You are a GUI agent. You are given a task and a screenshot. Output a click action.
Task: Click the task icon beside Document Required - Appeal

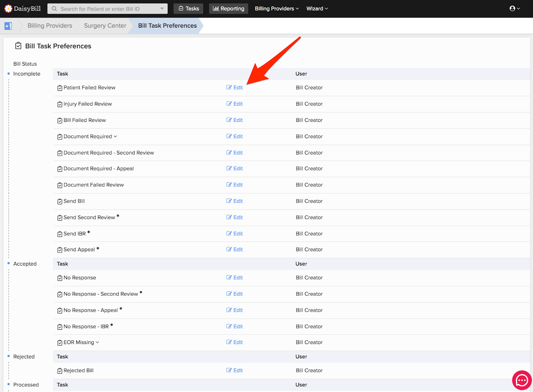tap(60, 169)
